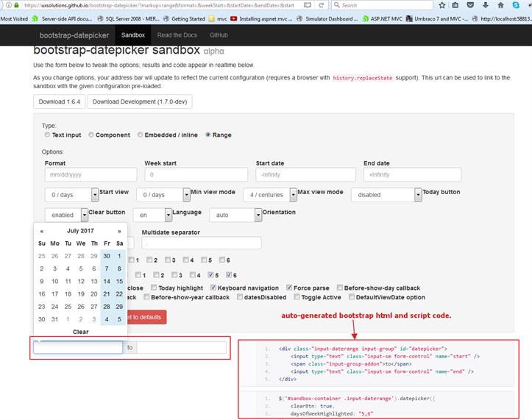Click Clear at the calendar bottom
Image resolution: width=532 pixels, height=420 pixels.
tap(81, 332)
